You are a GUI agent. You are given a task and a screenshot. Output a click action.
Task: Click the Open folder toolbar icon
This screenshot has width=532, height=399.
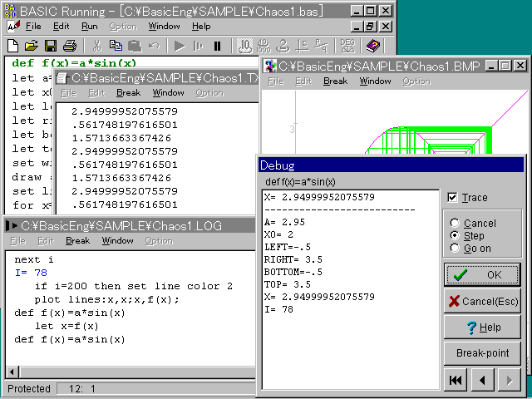coord(32,46)
